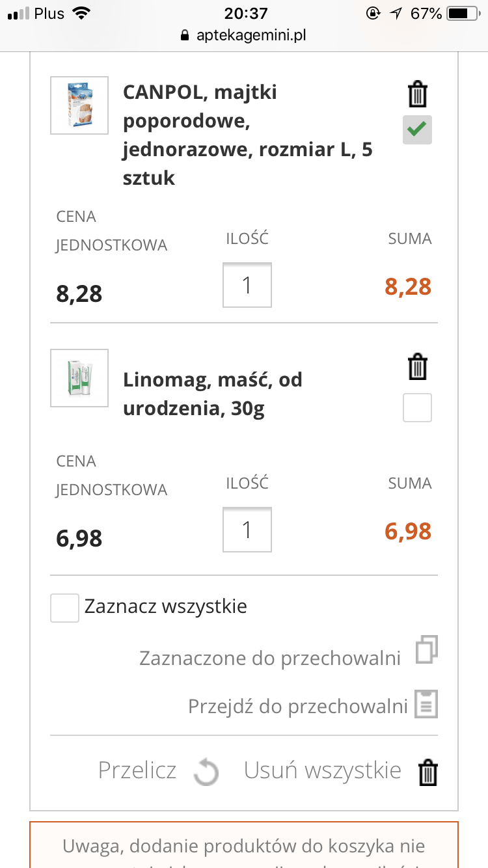Delete Linomag ointment with trash icon
The image size is (488, 868).
pos(418,367)
